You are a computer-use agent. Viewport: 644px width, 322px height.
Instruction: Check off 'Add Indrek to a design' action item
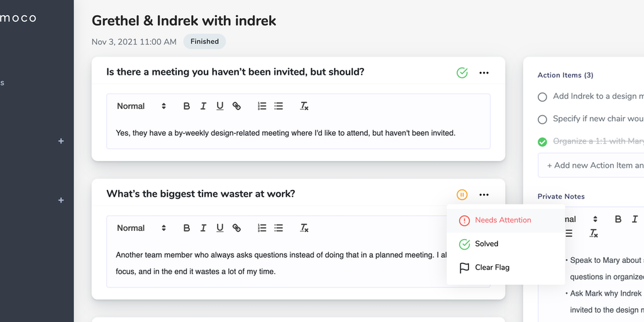542,97
